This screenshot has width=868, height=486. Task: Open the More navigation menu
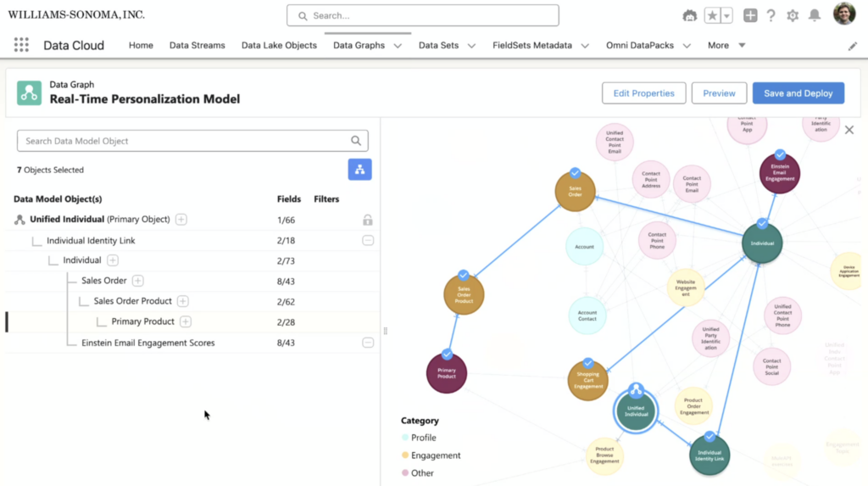(x=726, y=46)
